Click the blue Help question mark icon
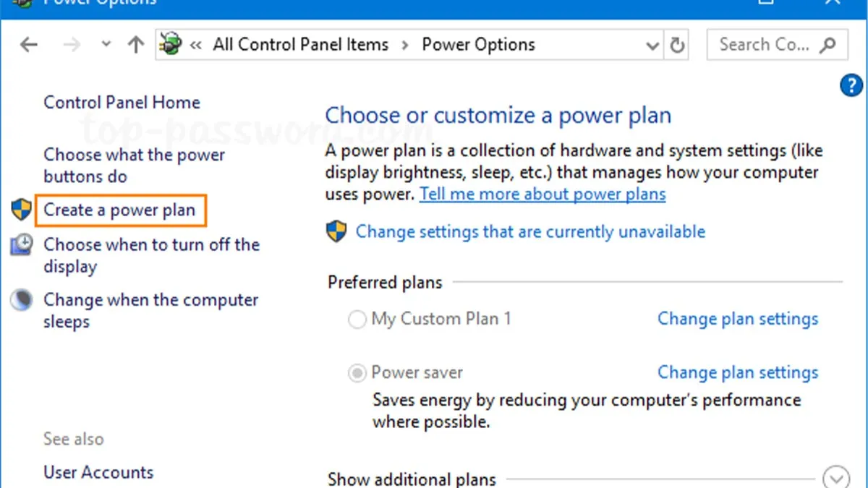This screenshot has width=868, height=488. (x=851, y=85)
